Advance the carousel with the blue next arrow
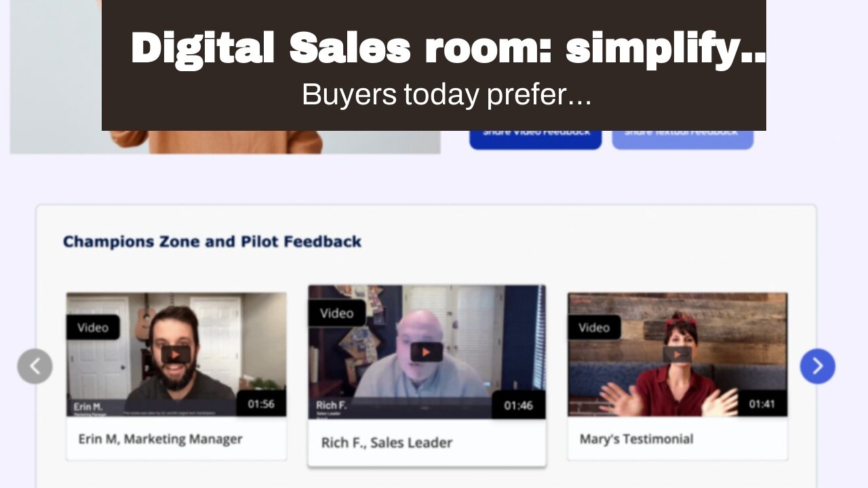The width and height of the screenshot is (868, 488). click(x=817, y=366)
